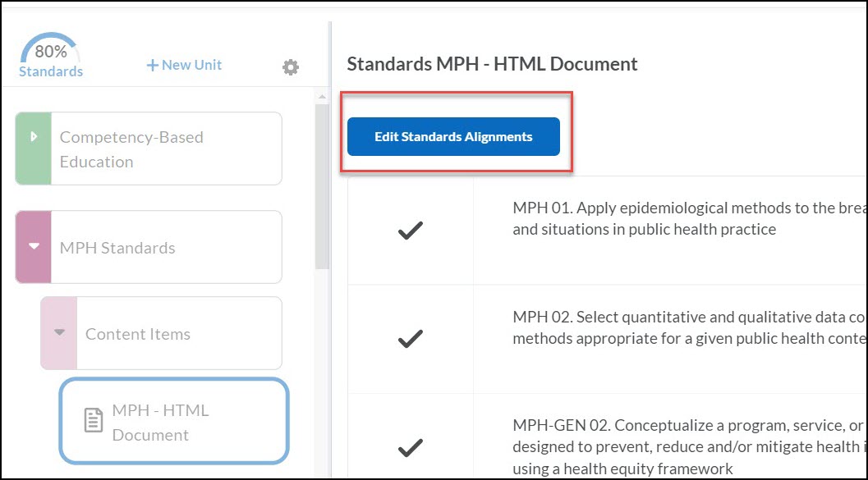The width and height of the screenshot is (868, 480).
Task: Open the 80% Standards progress gauge
Action: tap(51, 55)
